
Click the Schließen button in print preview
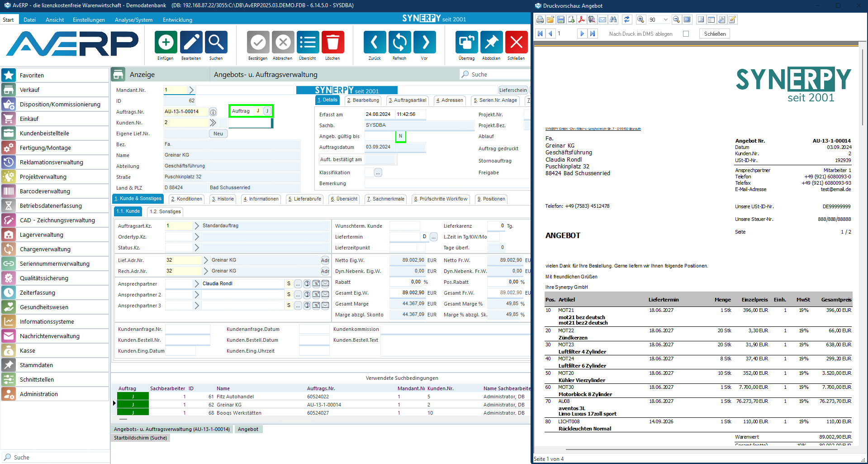click(715, 34)
